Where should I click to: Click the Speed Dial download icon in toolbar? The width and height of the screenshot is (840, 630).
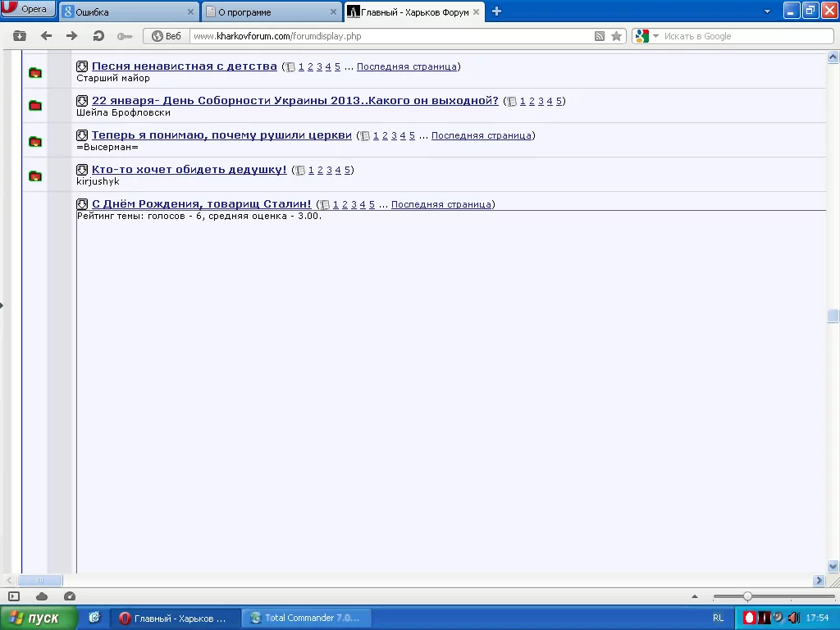(20, 36)
